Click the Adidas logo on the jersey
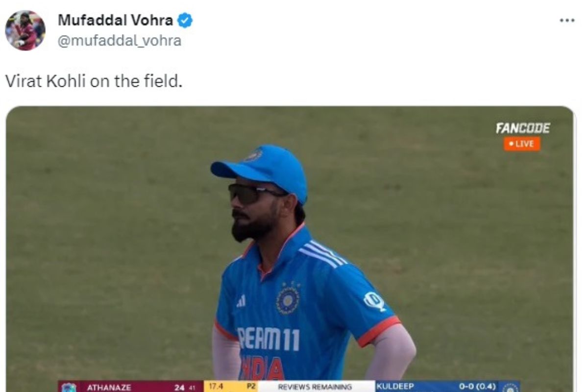The width and height of the screenshot is (588, 392). coord(241,301)
